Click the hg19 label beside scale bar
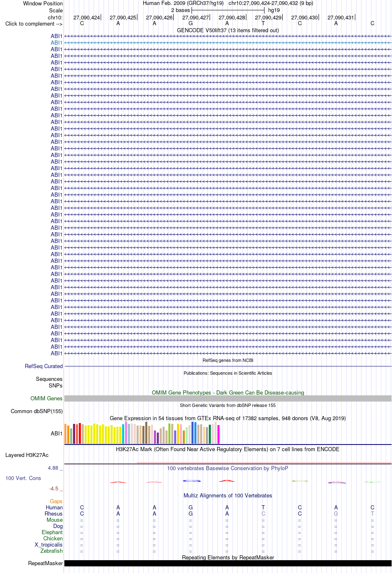The image size is (392, 573). [x=274, y=10]
